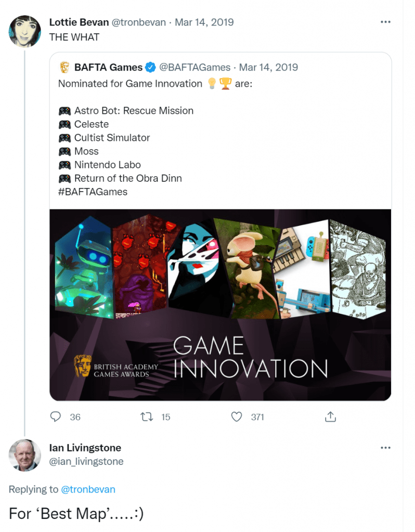The image size is (415, 532).
Task: Open the BAFTA Games account name
Action: 108,67
